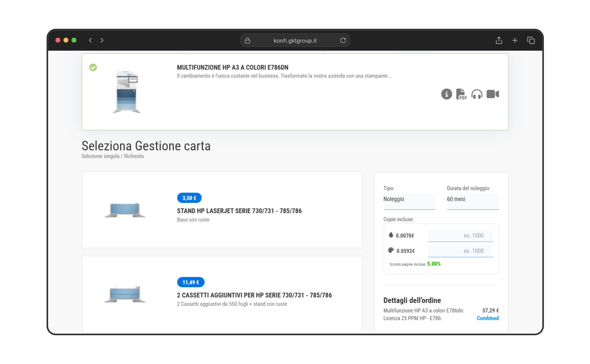Reload the page with the refresh icon
590x364 pixels.
click(343, 40)
